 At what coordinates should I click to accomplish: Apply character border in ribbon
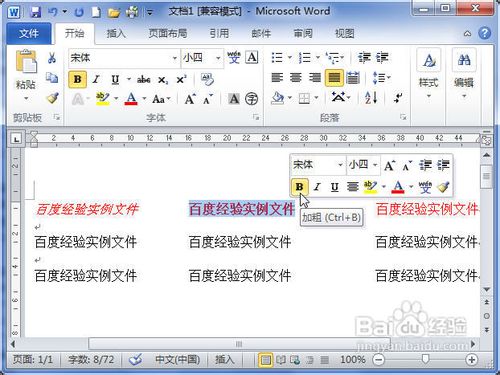point(252,57)
